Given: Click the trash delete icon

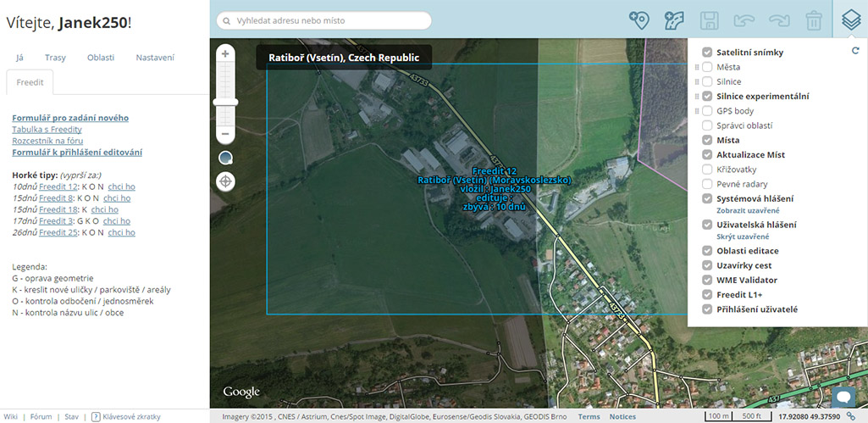Looking at the screenshot, I should click(x=813, y=20).
